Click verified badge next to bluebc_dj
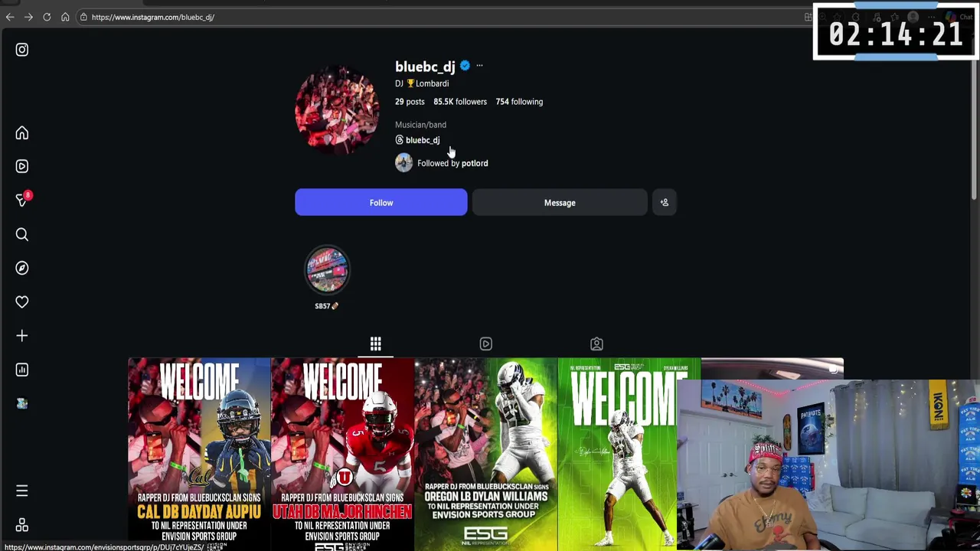 click(465, 66)
